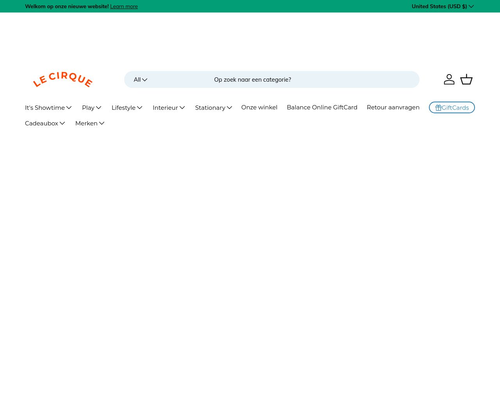500x400 pixels.
Task: Expand the Cadeaubox menu
Action: click(x=45, y=123)
